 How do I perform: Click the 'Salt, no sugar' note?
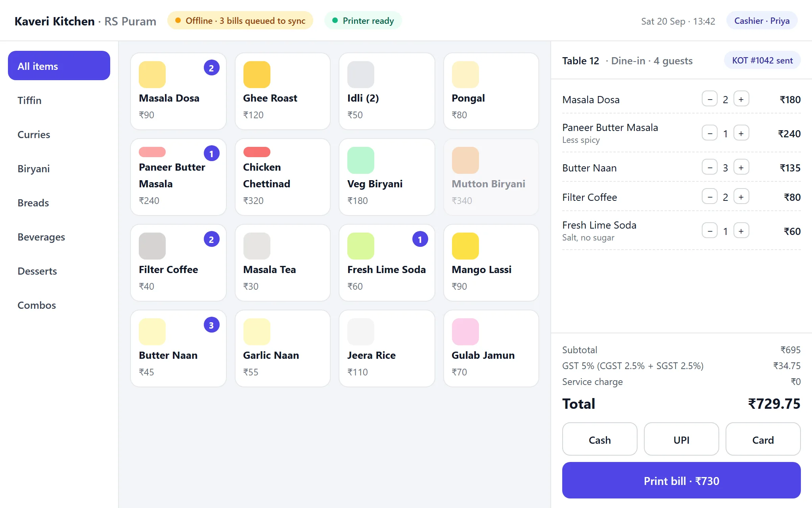point(588,238)
